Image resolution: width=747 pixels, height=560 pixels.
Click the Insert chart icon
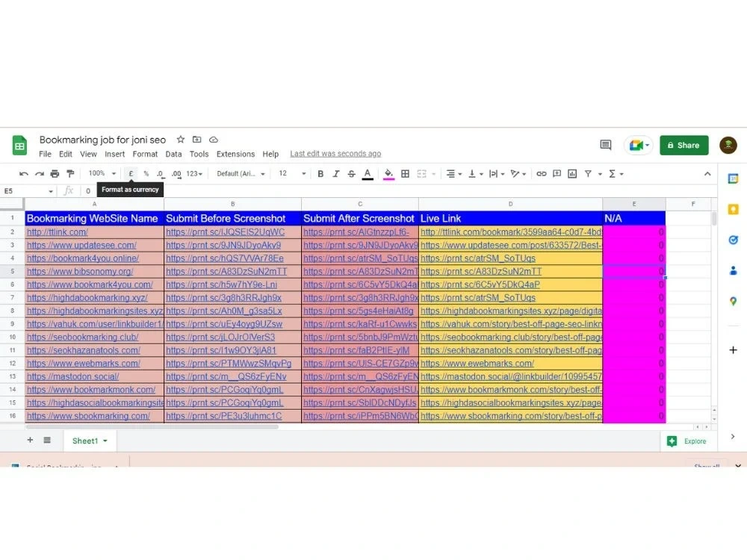click(x=572, y=174)
